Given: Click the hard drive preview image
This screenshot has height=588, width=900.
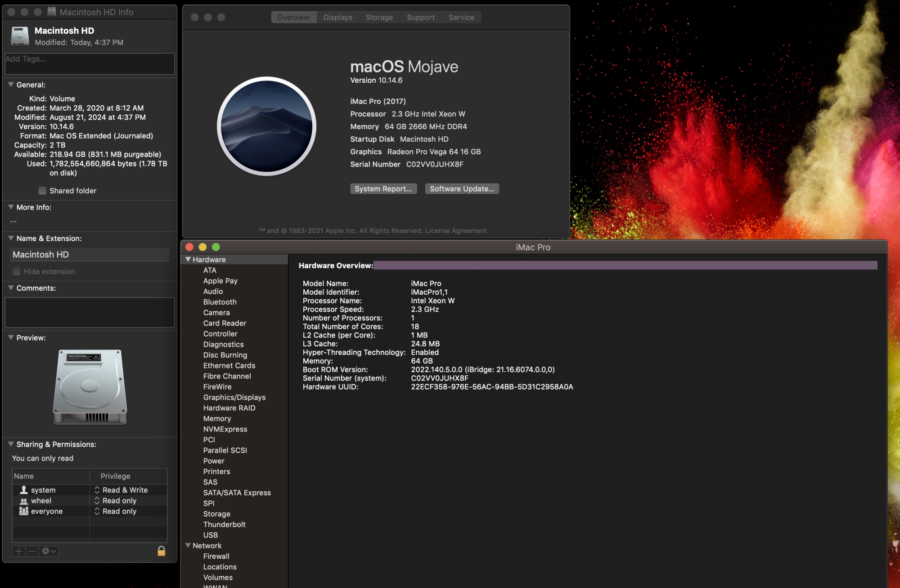Looking at the screenshot, I should coord(90,387).
